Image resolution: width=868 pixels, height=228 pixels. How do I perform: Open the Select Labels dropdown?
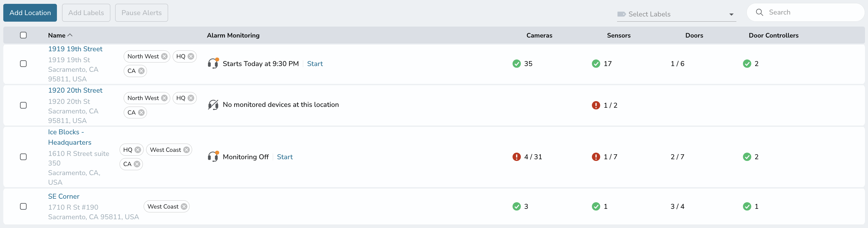(x=731, y=14)
